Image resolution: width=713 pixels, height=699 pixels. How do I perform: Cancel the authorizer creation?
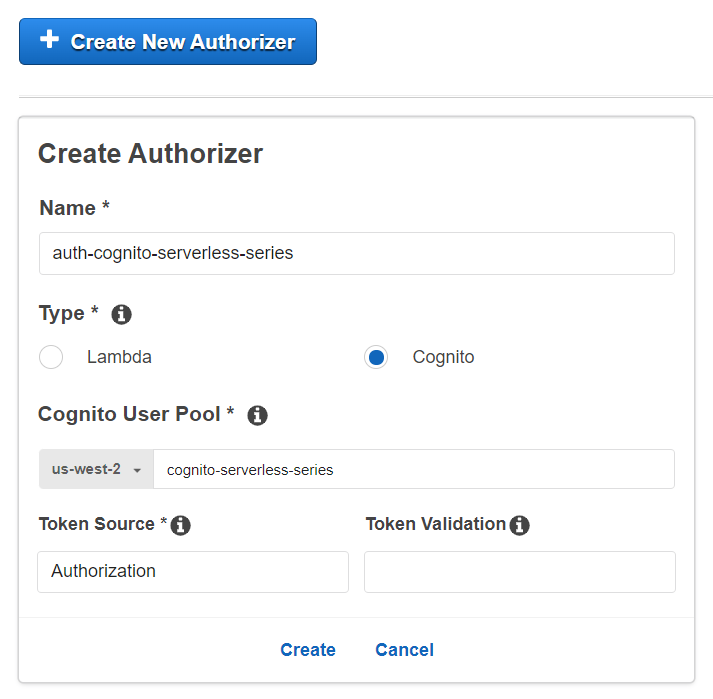pos(404,650)
